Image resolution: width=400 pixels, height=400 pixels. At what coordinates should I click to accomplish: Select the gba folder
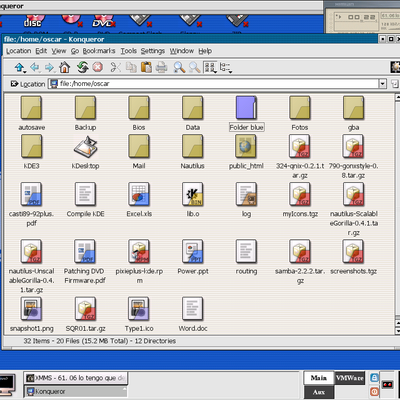(x=353, y=113)
